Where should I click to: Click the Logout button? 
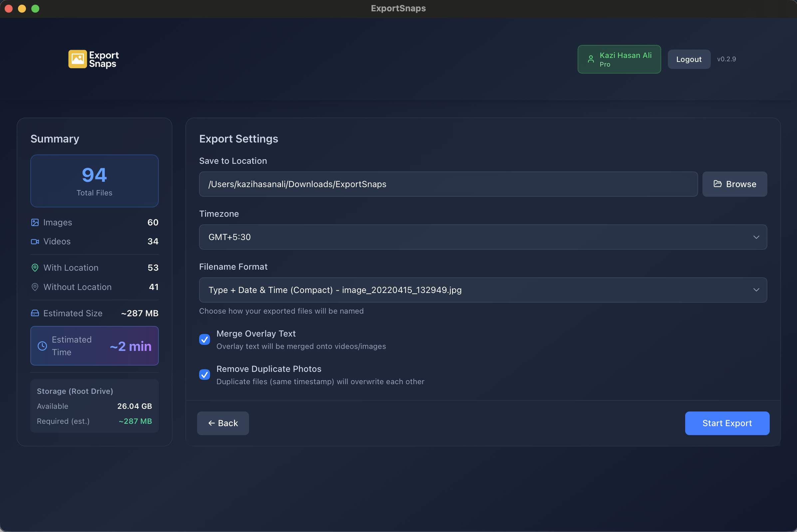pos(689,59)
